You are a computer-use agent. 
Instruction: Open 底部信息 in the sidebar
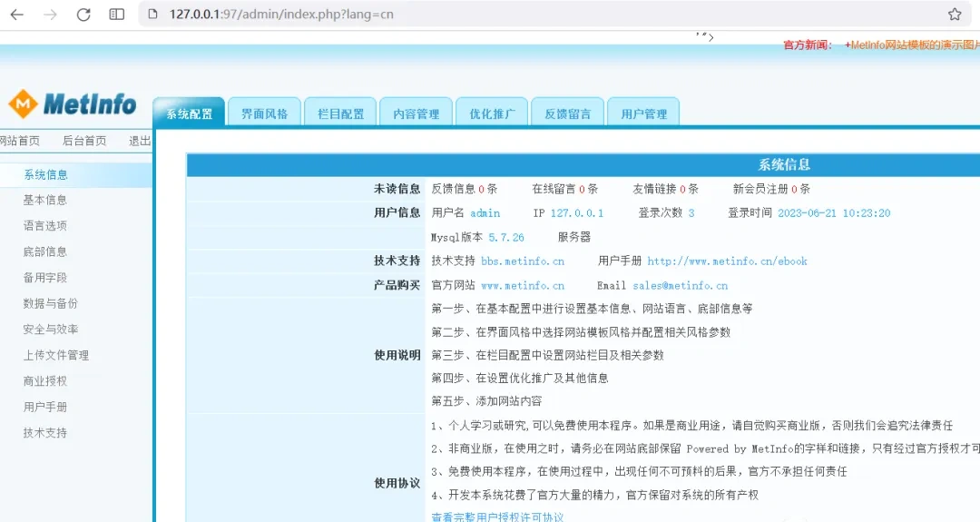[x=45, y=252]
